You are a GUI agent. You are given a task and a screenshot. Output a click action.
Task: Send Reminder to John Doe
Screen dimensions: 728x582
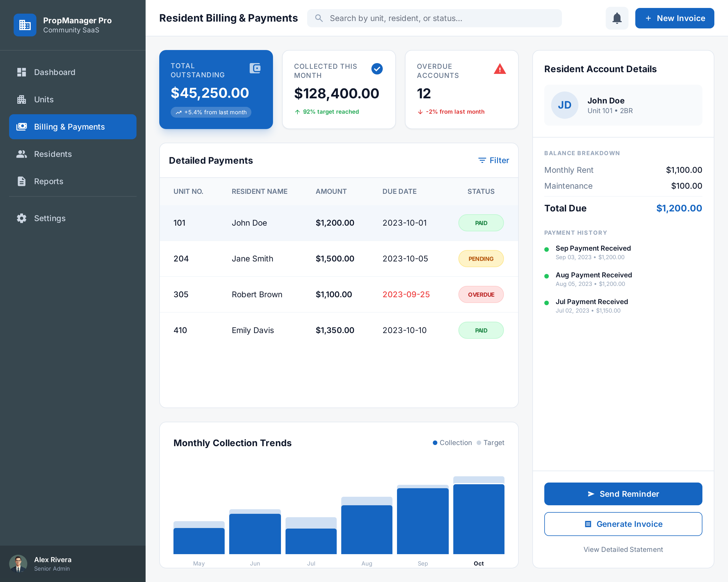[623, 494]
